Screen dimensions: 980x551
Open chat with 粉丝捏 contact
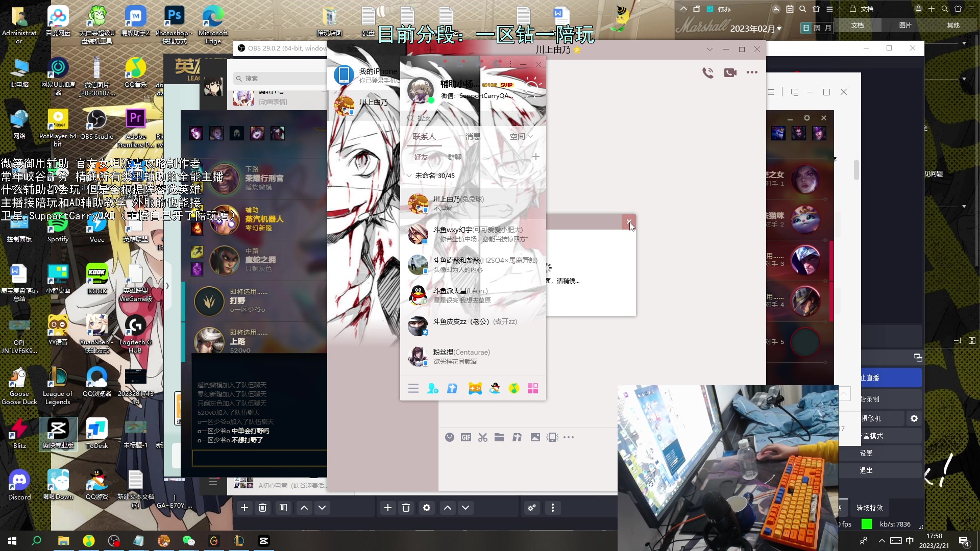[473, 357]
